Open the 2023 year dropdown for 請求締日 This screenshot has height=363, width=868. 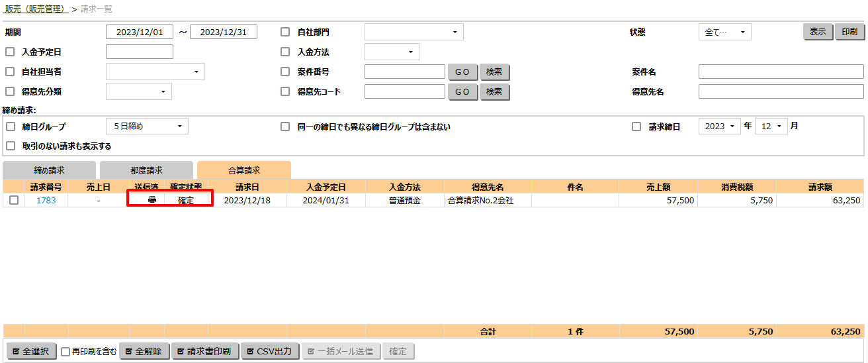(719, 126)
